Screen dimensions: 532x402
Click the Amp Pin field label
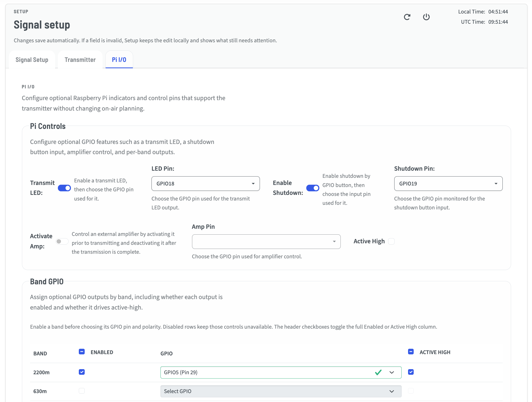tap(203, 227)
